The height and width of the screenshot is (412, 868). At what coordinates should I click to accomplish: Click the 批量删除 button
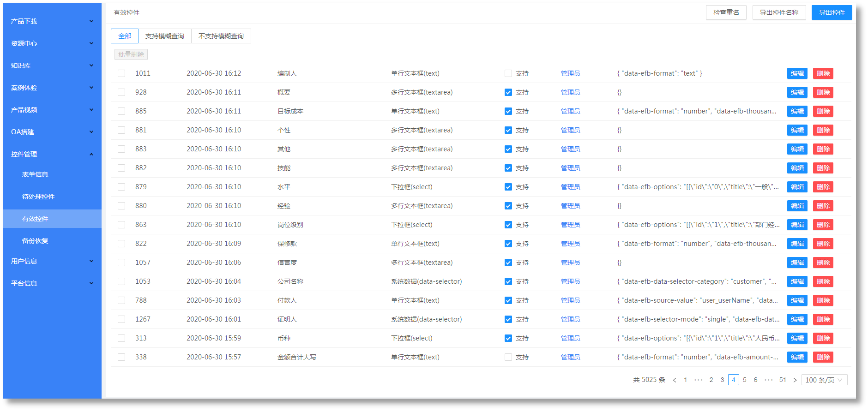click(x=131, y=54)
